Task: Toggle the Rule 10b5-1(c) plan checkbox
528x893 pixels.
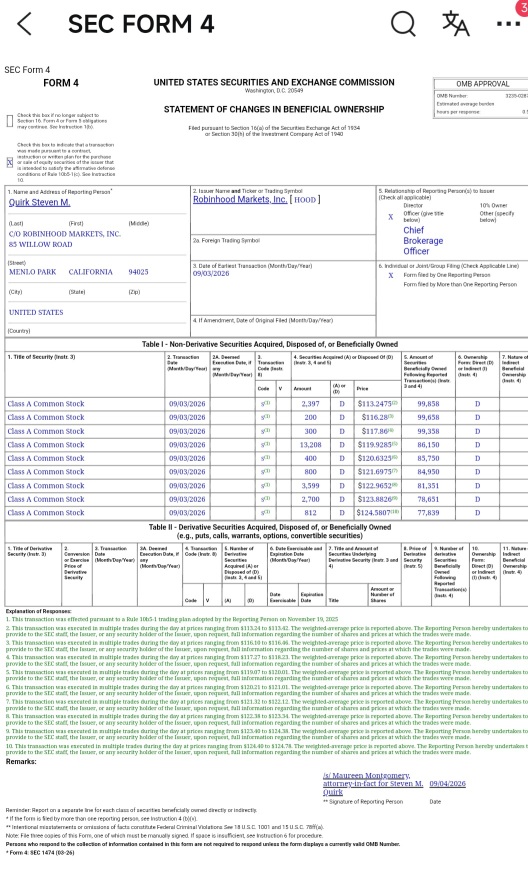Action: [x=10, y=162]
